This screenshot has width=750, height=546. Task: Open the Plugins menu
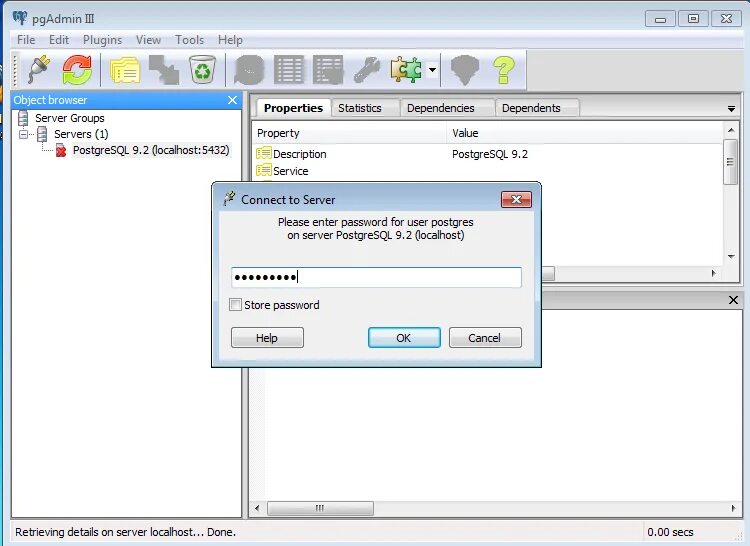(x=102, y=40)
